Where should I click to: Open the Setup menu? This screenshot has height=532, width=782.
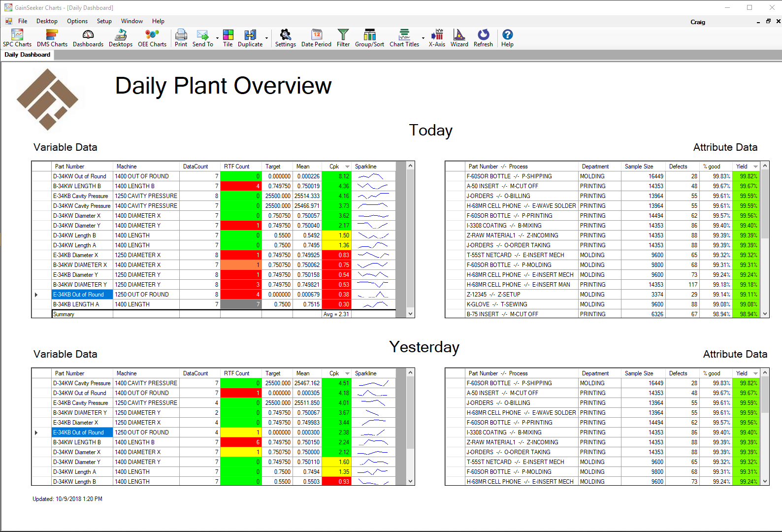[x=104, y=21]
